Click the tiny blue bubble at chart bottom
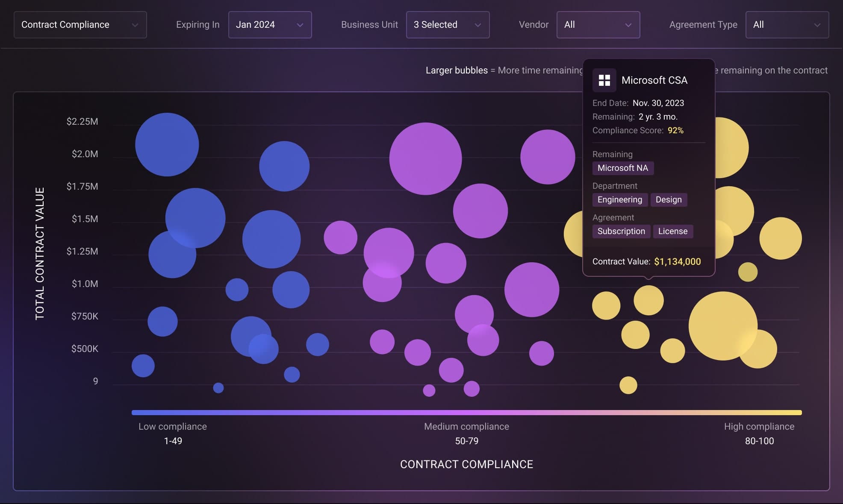 (218, 388)
